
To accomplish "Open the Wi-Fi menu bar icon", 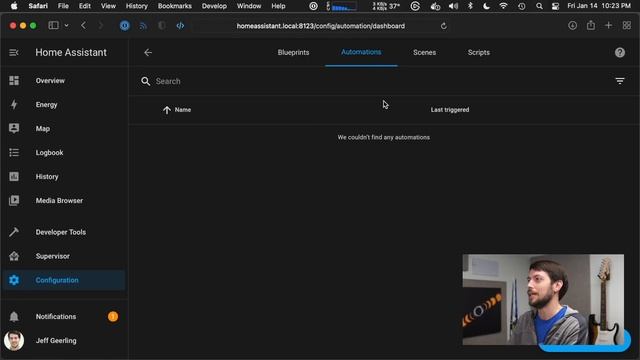I will [503, 6].
